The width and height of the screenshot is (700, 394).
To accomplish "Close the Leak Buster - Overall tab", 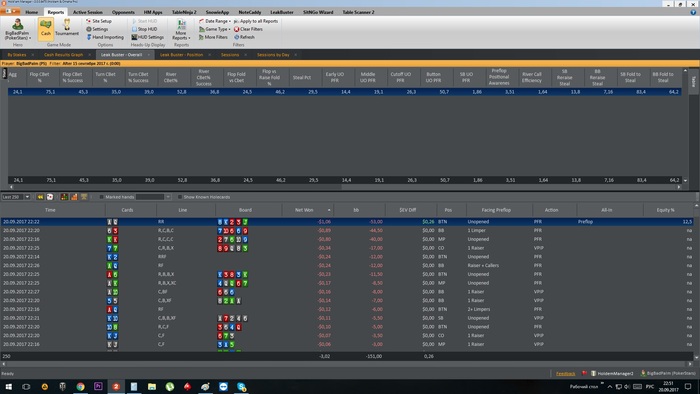I will [x=149, y=55].
